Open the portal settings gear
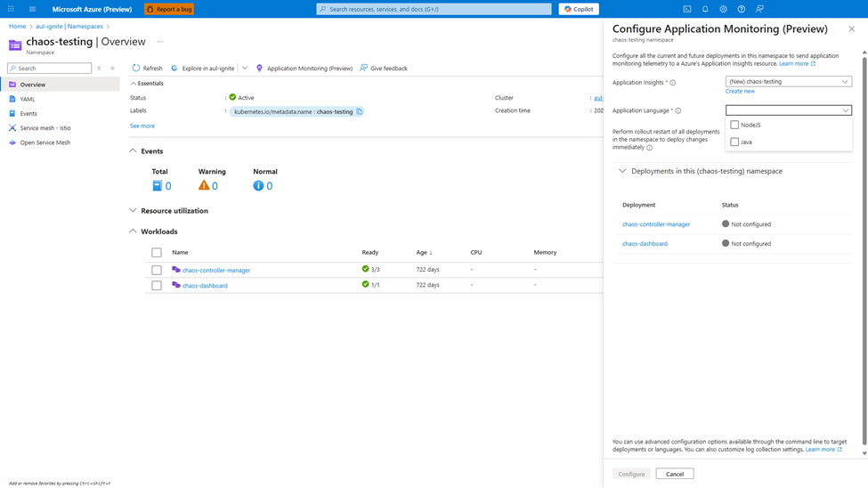The width and height of the screenshot is (868, 488). [x=723, y=9]
